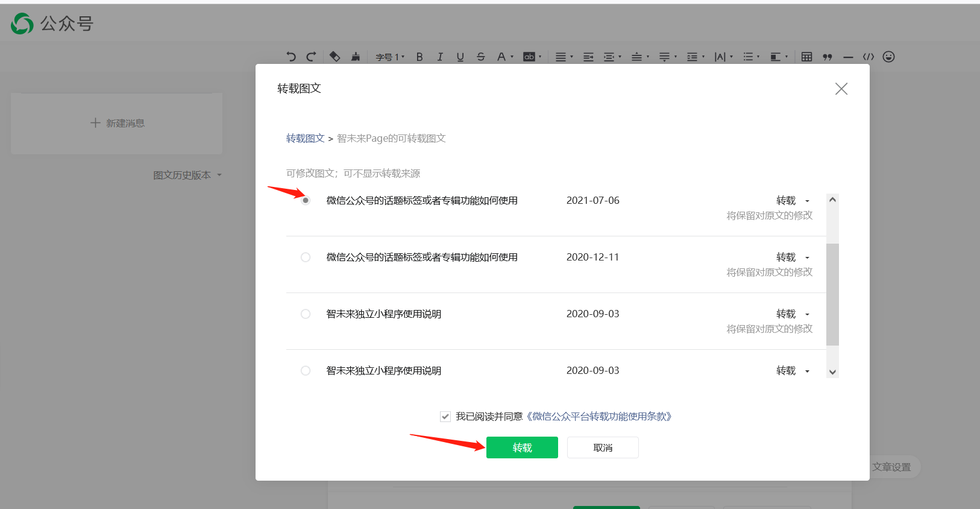Open the 微信公众平台转载功能使用条款 link
The height and width of the screenshot is (509, 980).
click(x=599, y=416)
